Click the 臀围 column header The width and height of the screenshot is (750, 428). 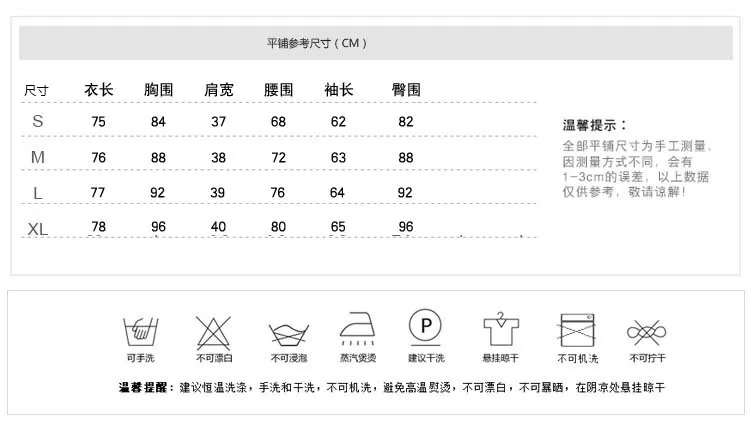406,89
